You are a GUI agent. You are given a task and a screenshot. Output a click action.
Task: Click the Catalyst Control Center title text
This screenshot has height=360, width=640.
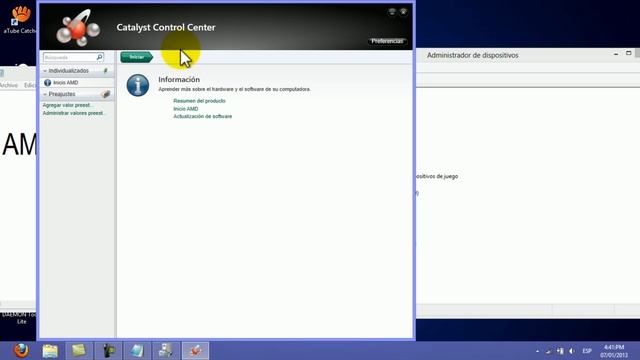pos(166,27)
